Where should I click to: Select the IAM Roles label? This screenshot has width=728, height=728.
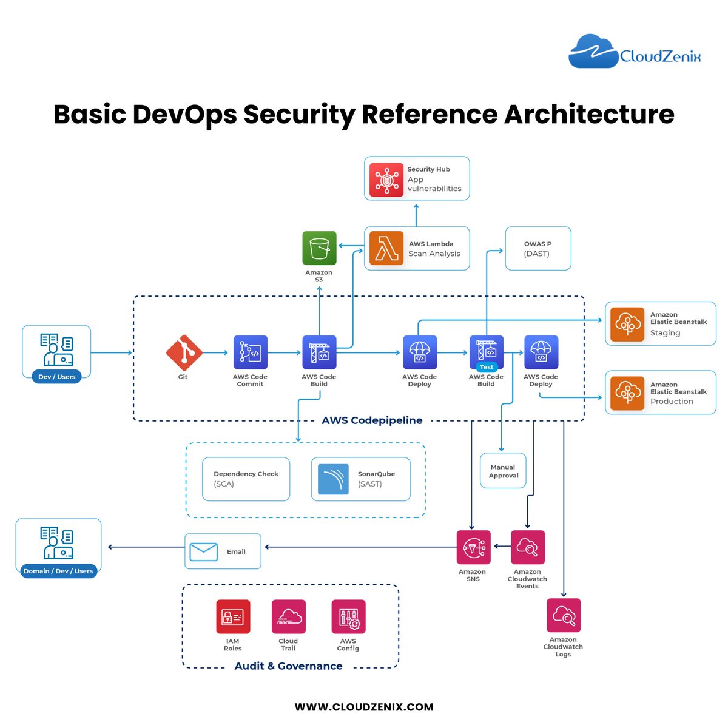click(x=233, y=644)
